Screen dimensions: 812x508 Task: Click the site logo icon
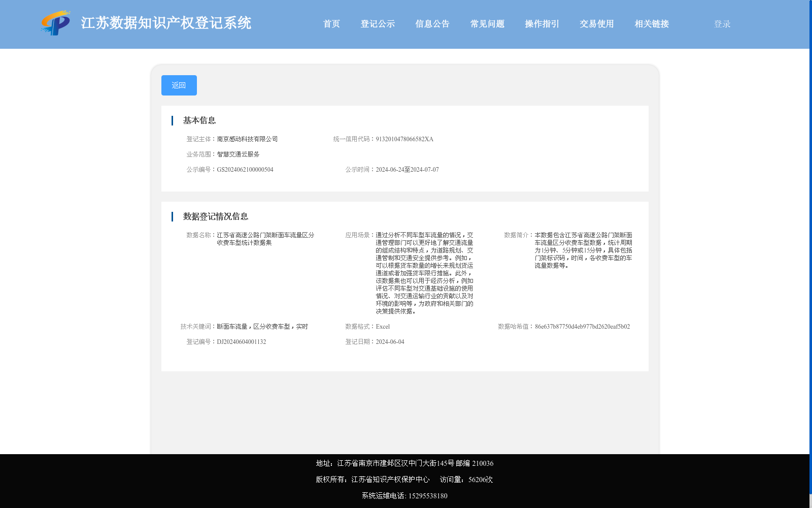click(56, 23)
